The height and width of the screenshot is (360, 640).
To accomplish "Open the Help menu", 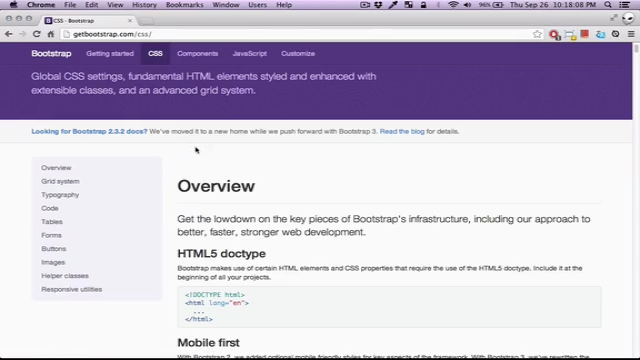I will click(284, 5).
